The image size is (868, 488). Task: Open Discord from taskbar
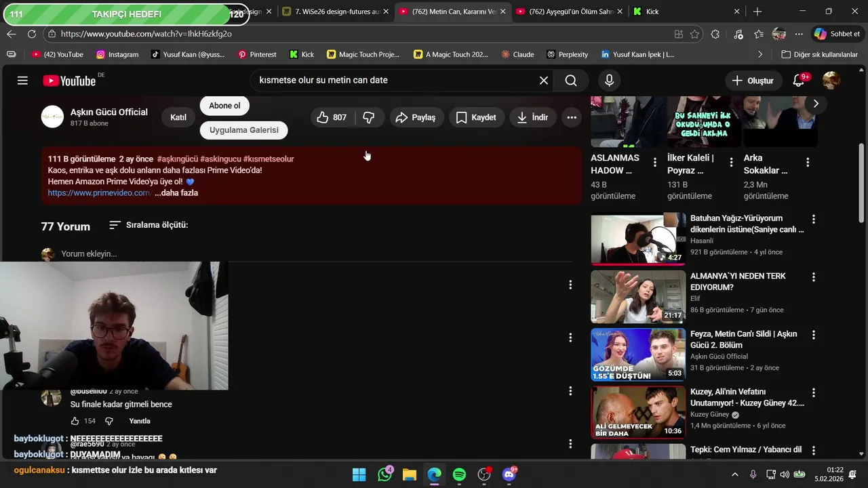click(x=509, y=474)
